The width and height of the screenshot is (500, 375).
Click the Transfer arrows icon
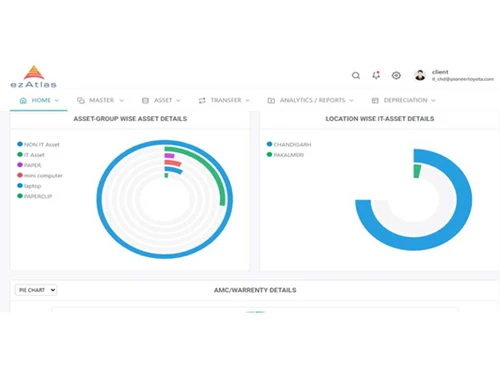click(202, 100)
